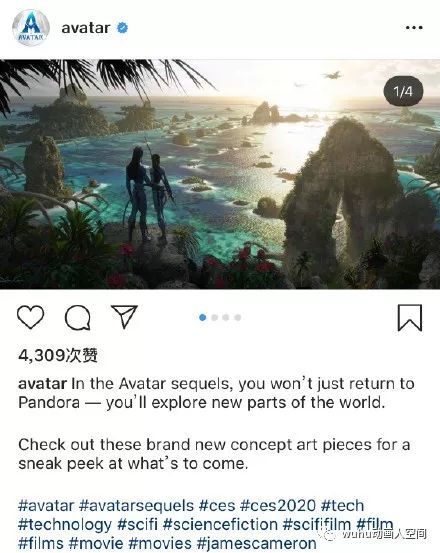The width and height of the screenshot is (440, 553).
Task: Tap the Pandora concept art image
Action: (x=220, y=174)
